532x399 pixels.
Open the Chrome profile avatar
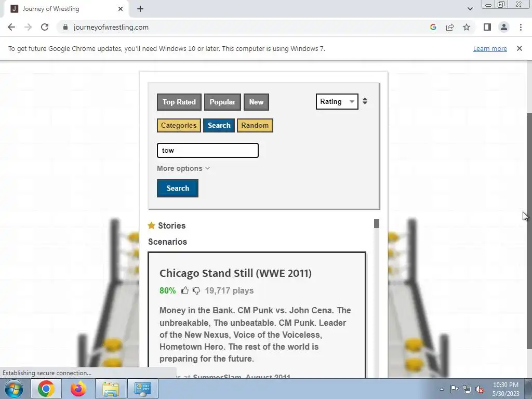tap(504, 27)
